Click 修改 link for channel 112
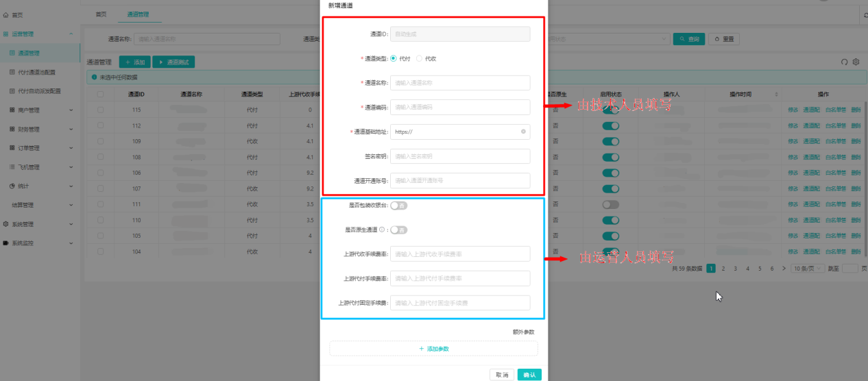The image size is (868, 381). (793, 125)
